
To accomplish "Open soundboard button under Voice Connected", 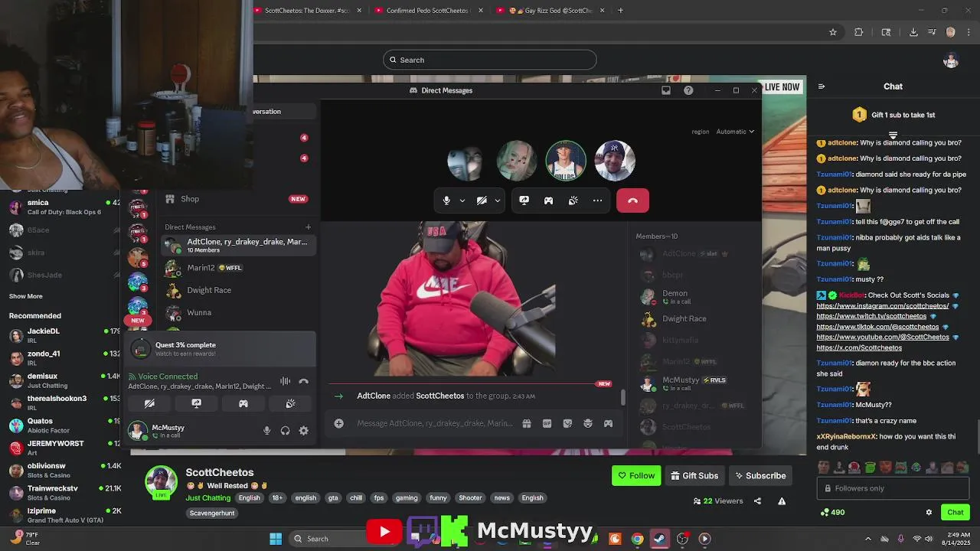I will coord(290,403).
